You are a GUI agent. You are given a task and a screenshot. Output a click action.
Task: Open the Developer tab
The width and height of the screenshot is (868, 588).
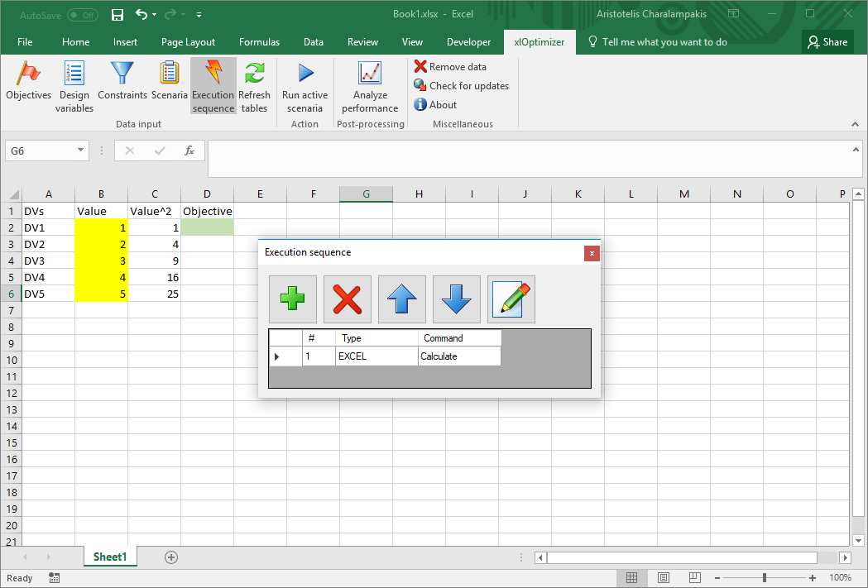coord(468,42)
